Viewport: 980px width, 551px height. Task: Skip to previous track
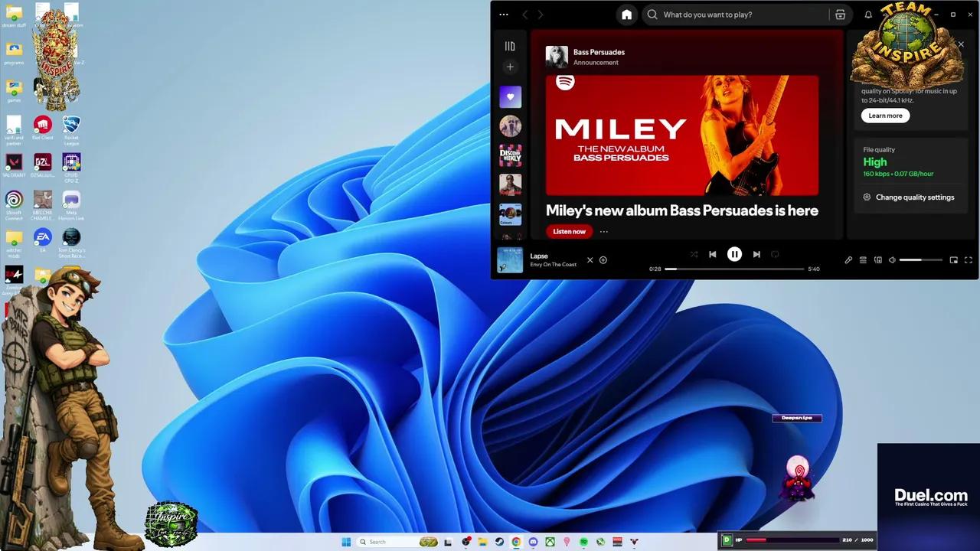[712, 254]
